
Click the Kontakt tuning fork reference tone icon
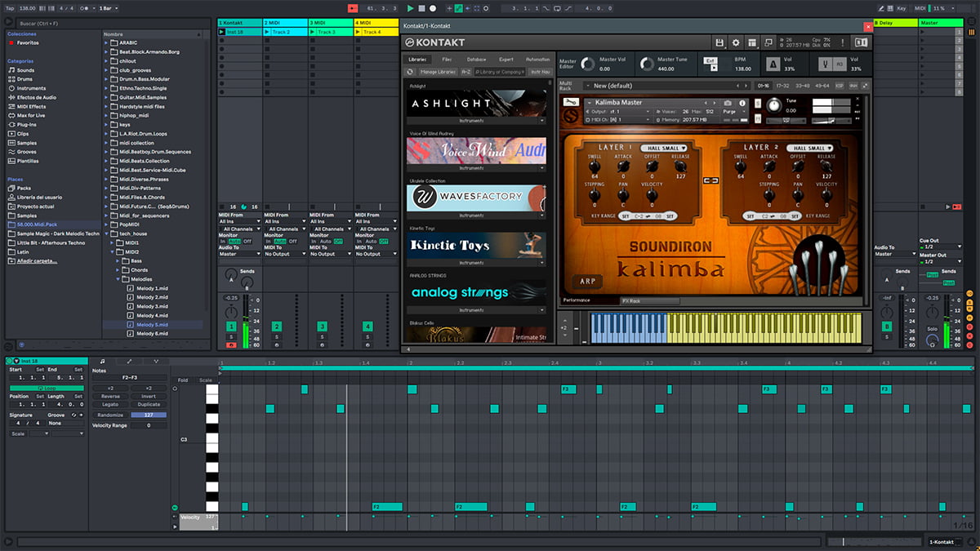pyautogui.click(x=826, y=64)
